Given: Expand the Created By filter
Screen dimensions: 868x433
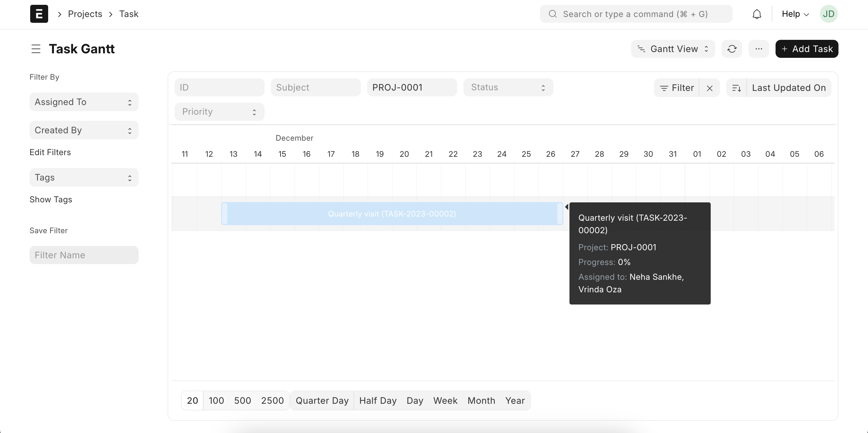Looking at the screenshot, I should [84, 130].
